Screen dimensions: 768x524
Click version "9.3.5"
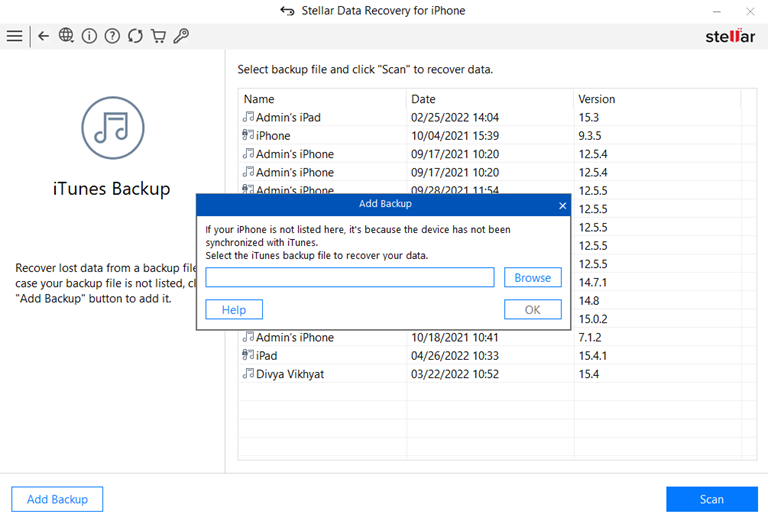click(590, 136)
